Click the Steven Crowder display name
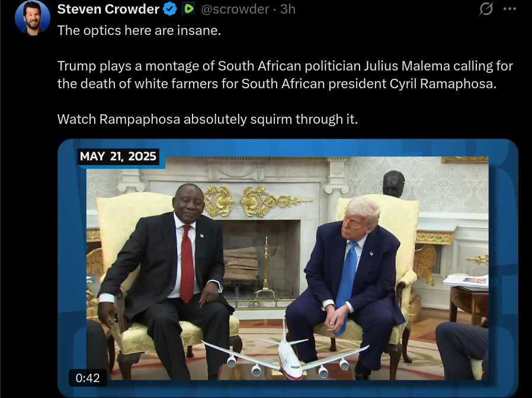 108,9
